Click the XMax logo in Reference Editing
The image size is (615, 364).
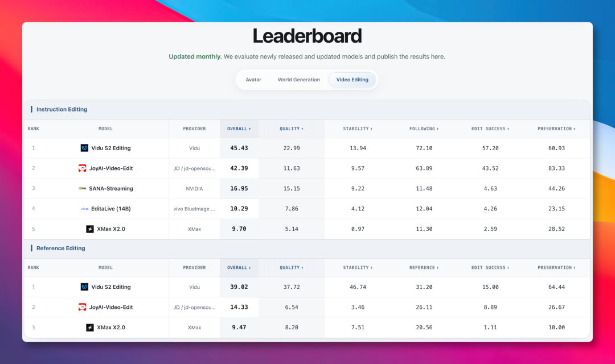tap(90, 327)
